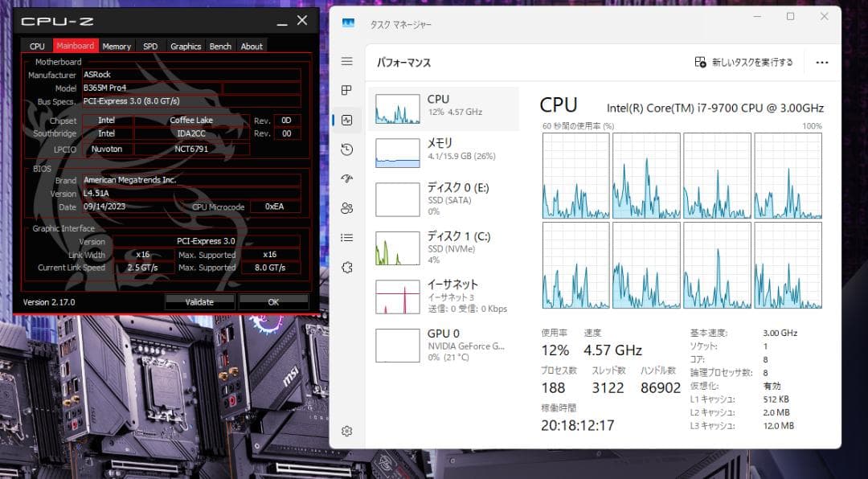The image size is (868, 479).
Task: Click the ASRock manufacturer field in CPU-Z
Action: [191, 74]
